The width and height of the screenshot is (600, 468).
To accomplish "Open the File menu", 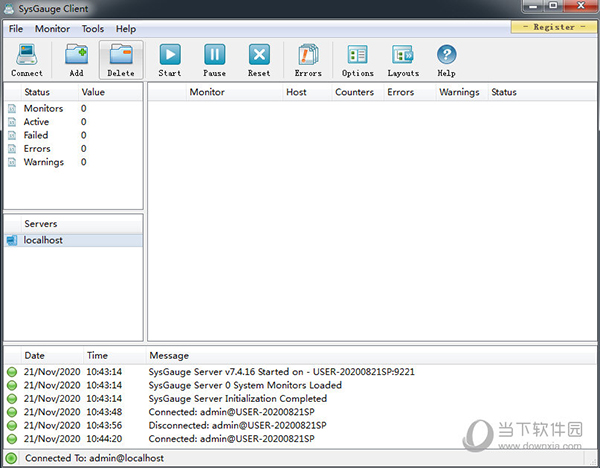I will [x=16, y=29].
